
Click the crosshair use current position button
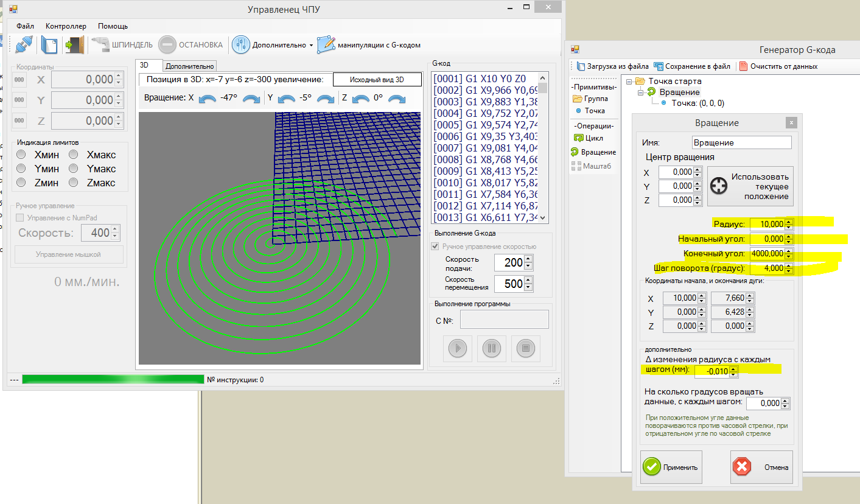[750, 186]
